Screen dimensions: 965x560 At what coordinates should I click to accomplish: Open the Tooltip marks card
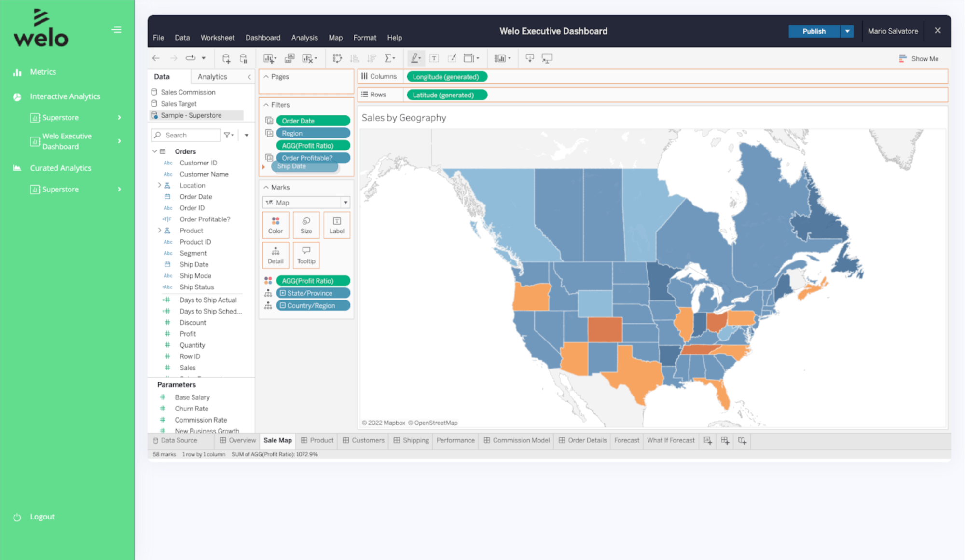306,255
